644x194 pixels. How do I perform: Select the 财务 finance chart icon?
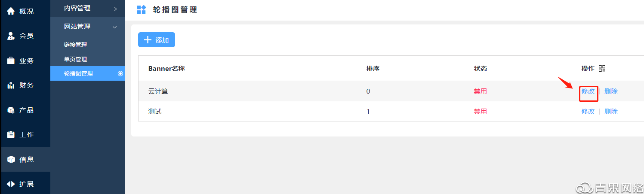coord(11,85)
